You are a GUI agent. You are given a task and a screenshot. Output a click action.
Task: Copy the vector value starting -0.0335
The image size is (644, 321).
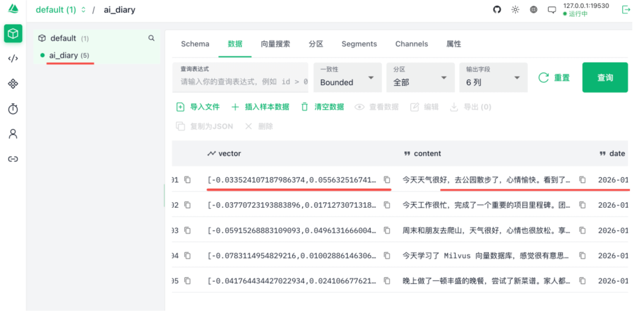[x=387, y=180]
